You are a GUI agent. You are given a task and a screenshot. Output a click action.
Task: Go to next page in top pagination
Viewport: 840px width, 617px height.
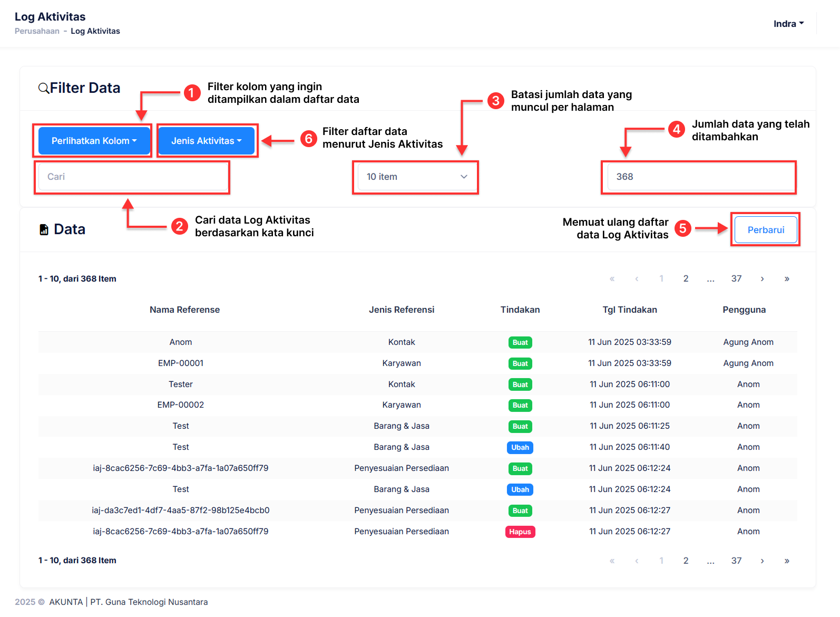coord(762,279)
